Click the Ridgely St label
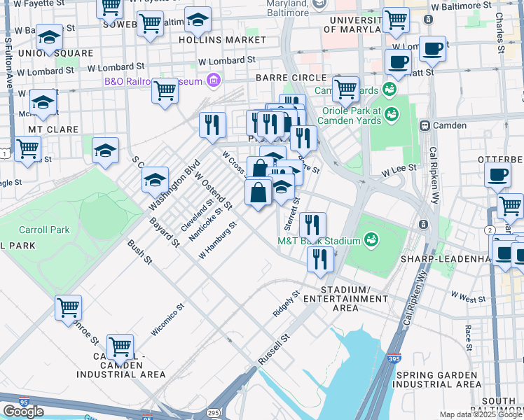 coord(287,304)
